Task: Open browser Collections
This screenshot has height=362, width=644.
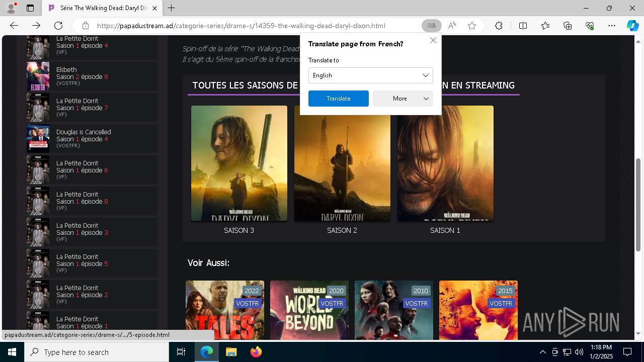Action: point(568,26)
